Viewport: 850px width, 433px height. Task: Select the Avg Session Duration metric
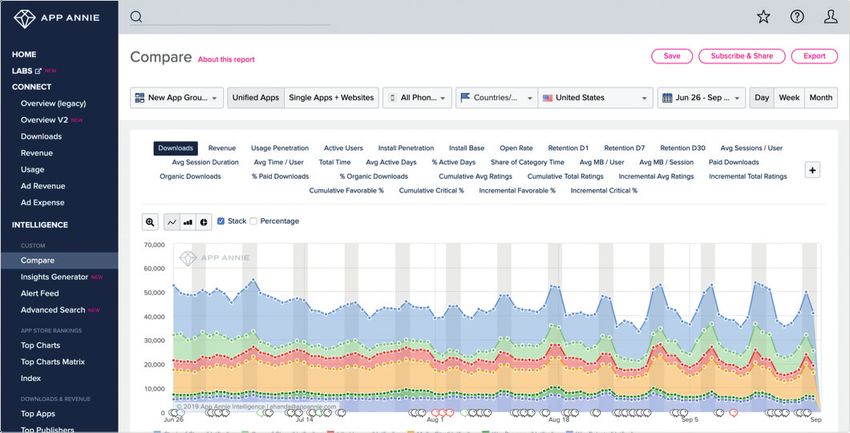point(205,162)
